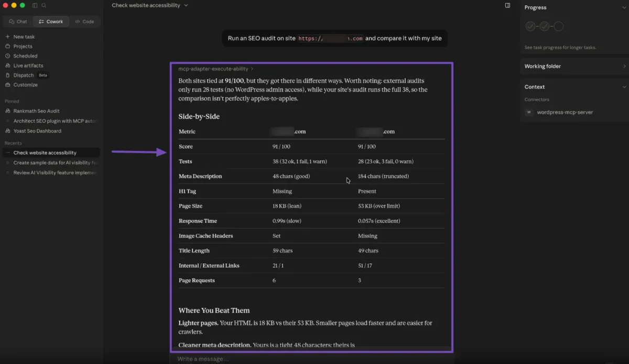
Task: Collapse the Progress panel chevron
Action: tap(624, 8)
